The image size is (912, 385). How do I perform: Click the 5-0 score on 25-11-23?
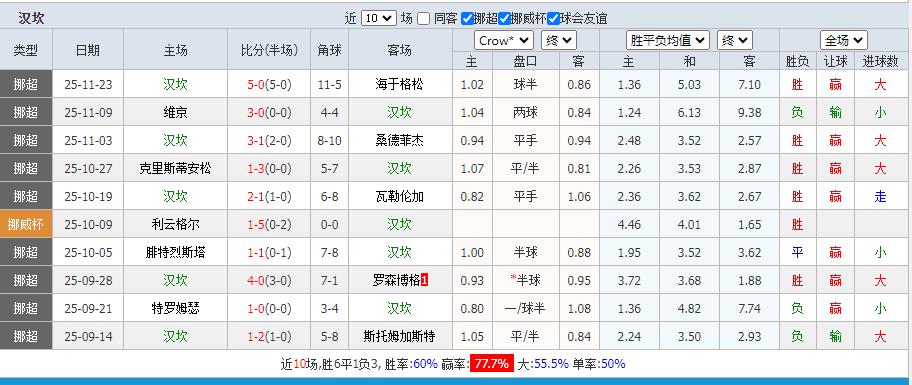256,84
